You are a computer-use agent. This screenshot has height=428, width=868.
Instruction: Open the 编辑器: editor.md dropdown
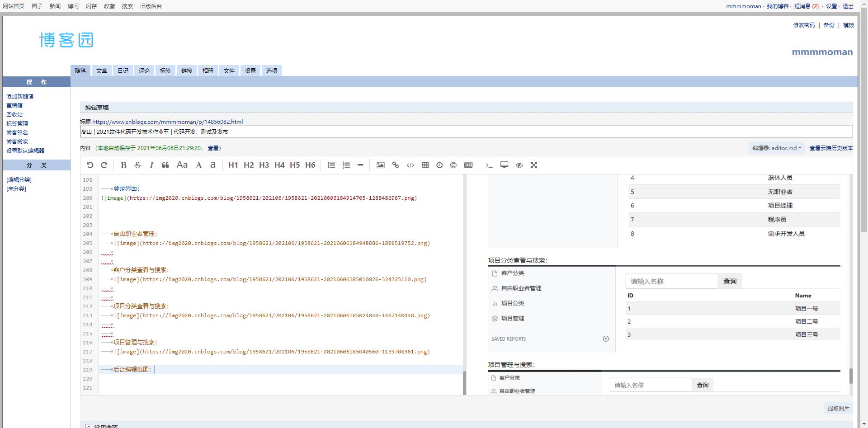(777, 148)
